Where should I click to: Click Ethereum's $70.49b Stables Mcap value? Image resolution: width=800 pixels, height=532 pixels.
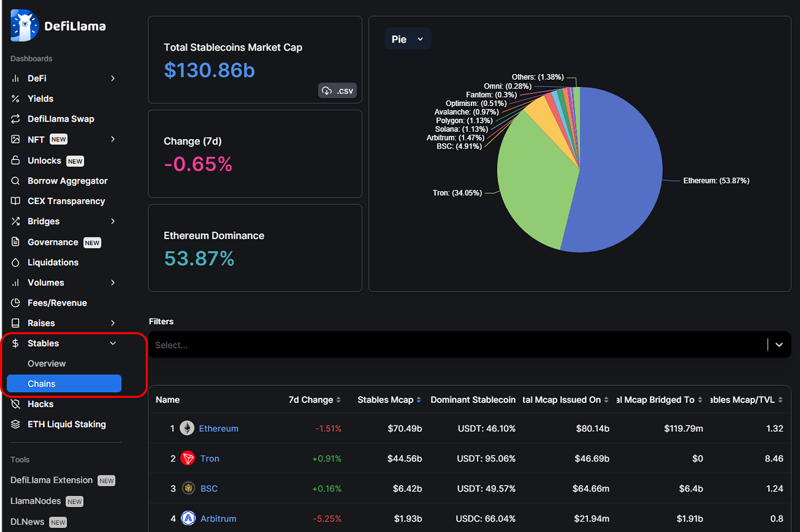pyautogui.click(x=405, y=428)
